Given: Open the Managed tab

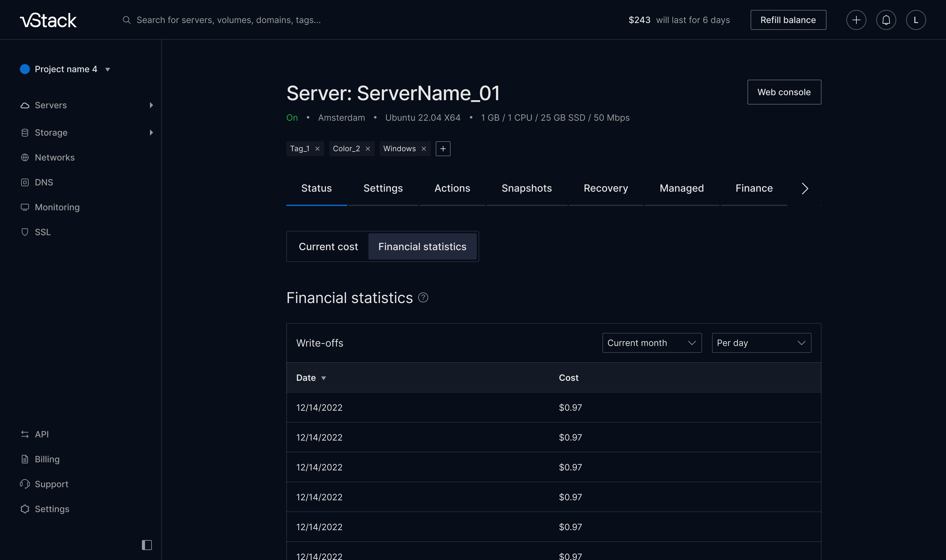Looking at the screenshot, I should point(681,188).
